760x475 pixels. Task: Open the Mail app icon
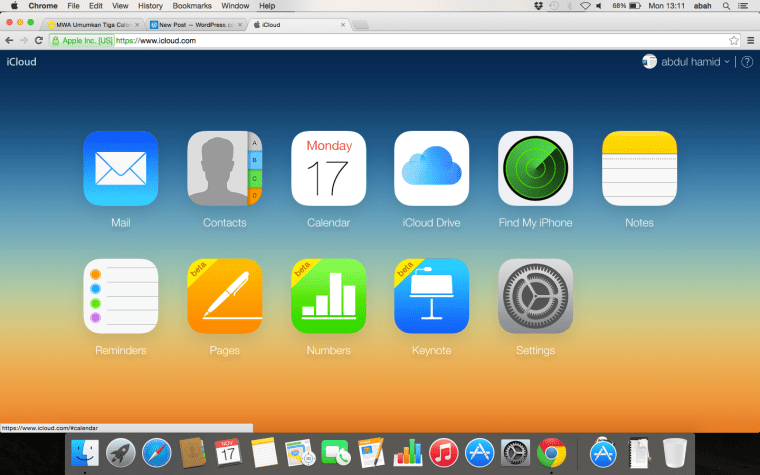121,168
